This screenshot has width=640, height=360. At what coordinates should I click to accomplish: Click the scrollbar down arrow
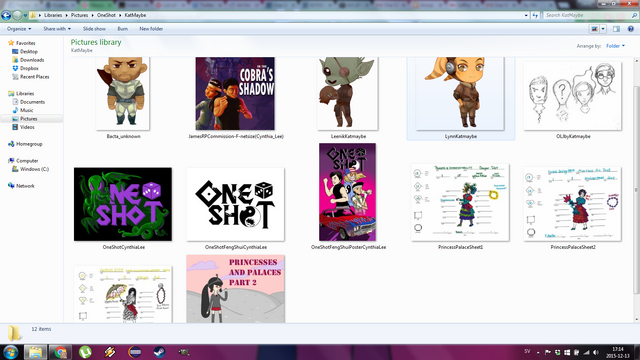tap(636, 319)
